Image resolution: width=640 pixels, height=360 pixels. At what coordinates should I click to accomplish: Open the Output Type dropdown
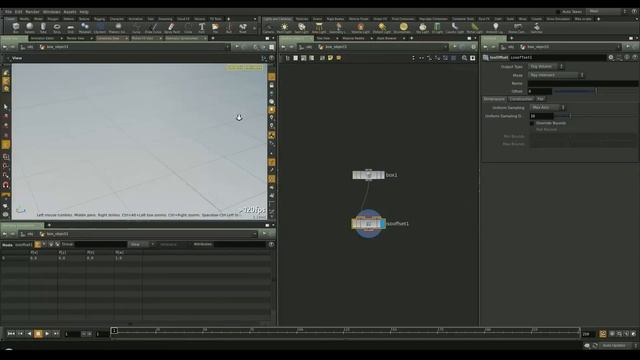coord(546,67)
